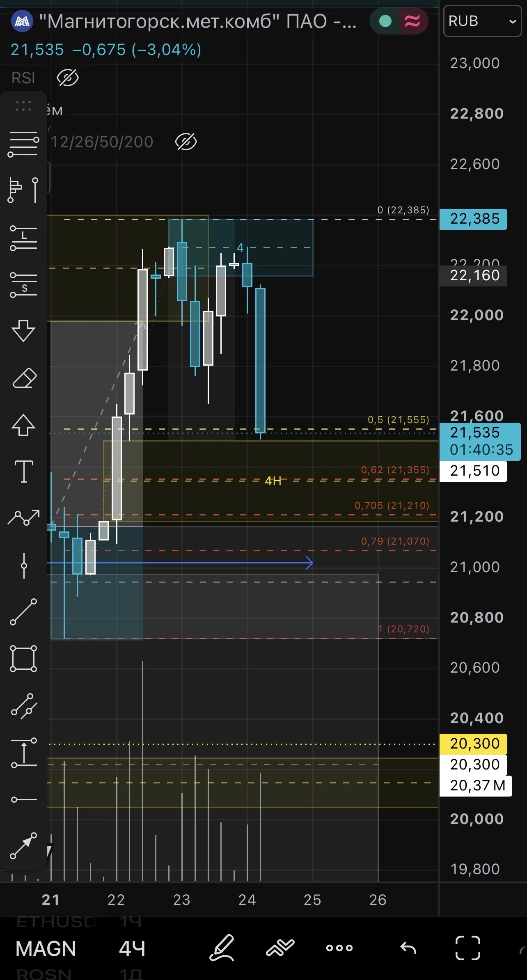Select the Trend line tool
The image size is (527, 980).
23,611
